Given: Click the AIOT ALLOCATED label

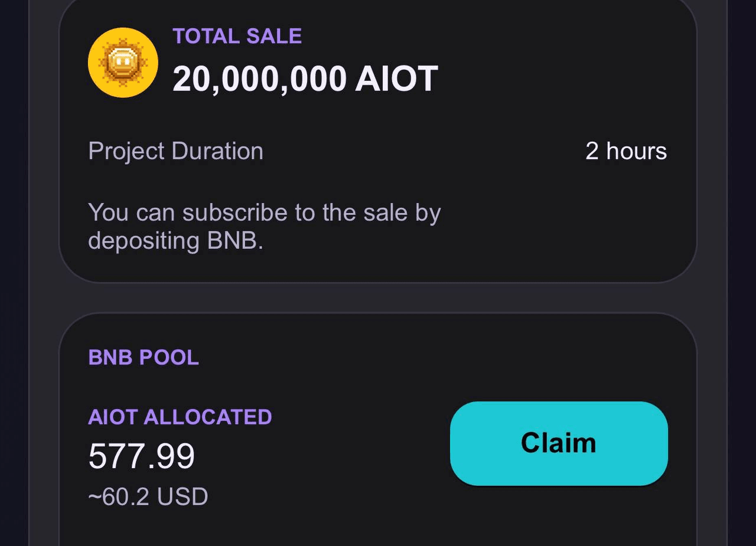Looking at the screenshot, I should pyautogui.click(x=180, y=417).
